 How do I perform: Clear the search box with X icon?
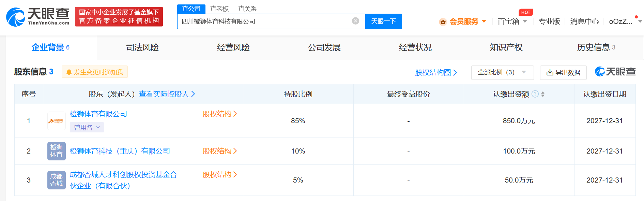coord(355,21)
